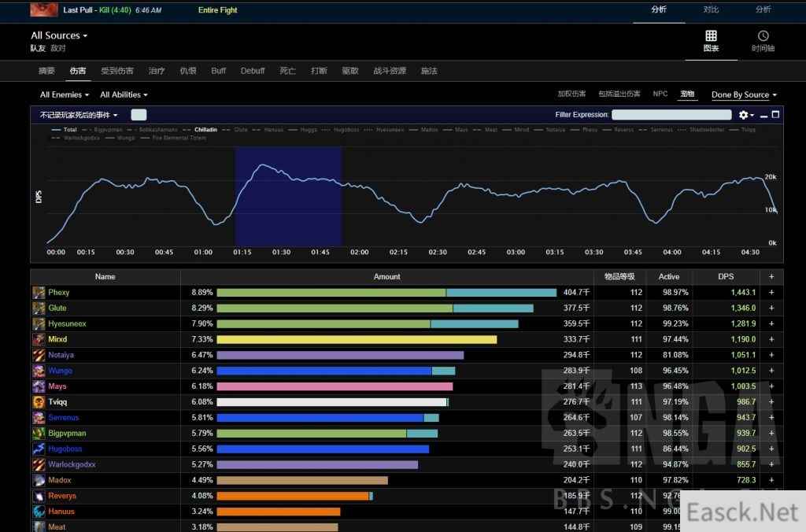Toggle the pets (宠物) option
806x532 pixels.
(687, 94)
